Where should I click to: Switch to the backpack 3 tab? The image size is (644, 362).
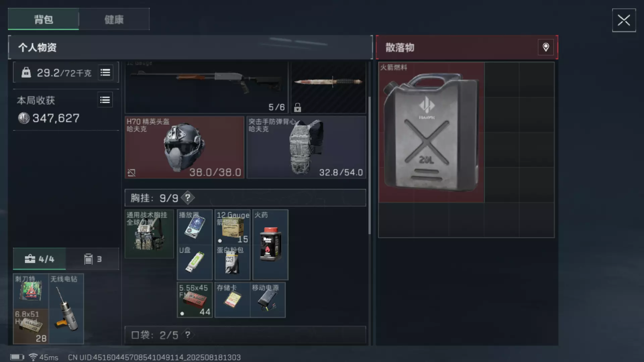click(93, 259)
